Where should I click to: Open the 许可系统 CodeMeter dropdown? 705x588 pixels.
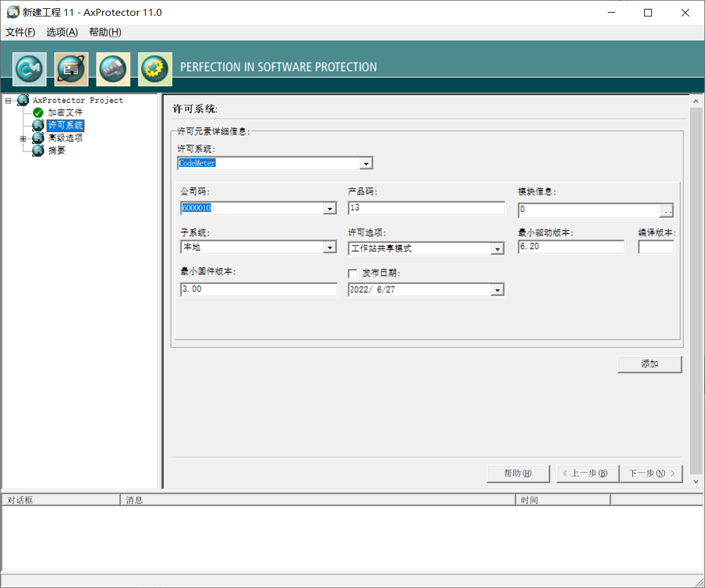[x=366, y=163]
